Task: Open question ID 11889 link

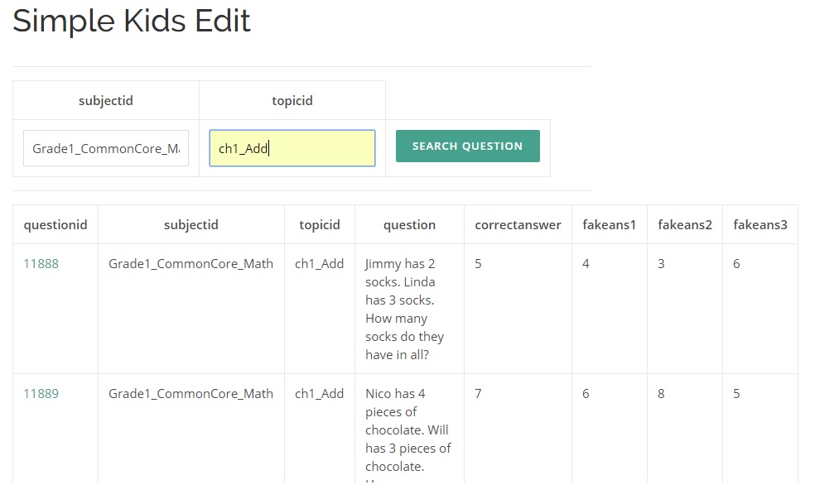Action: coord(41,394)
